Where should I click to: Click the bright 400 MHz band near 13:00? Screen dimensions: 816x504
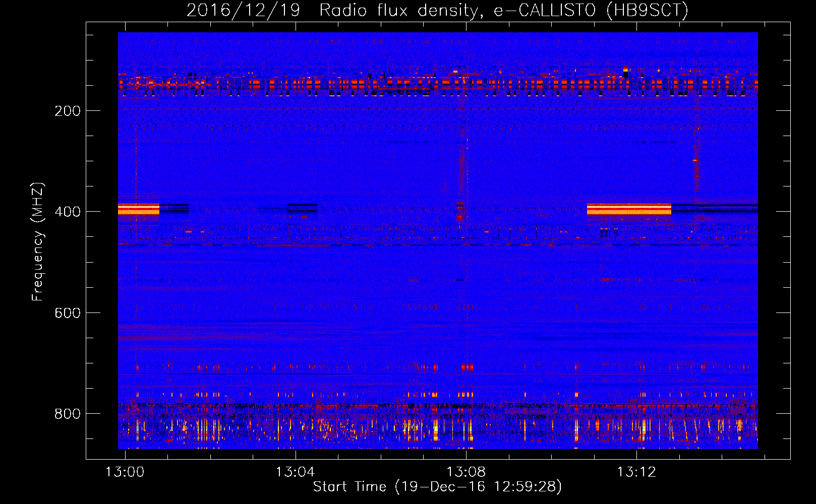[x=139, y=209]
